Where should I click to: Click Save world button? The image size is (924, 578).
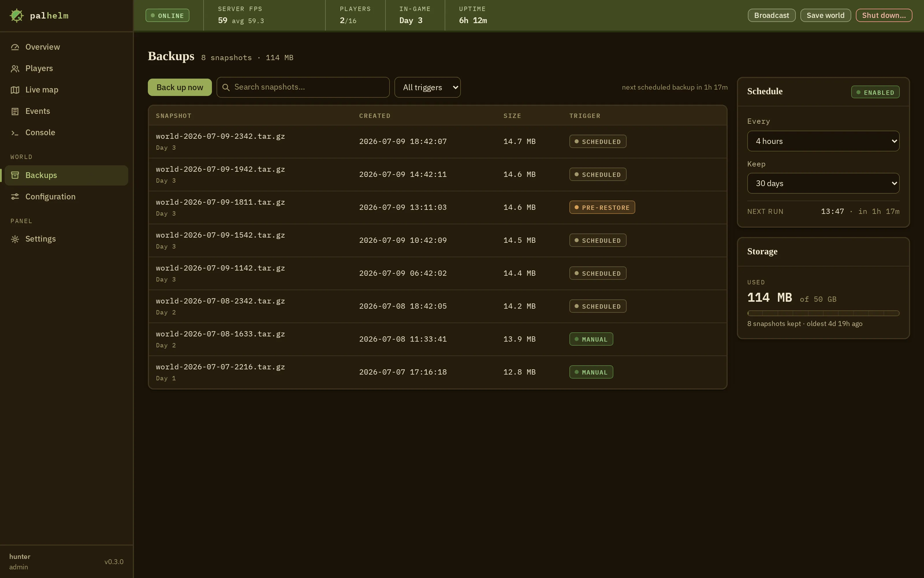click(x=826, y=15)
